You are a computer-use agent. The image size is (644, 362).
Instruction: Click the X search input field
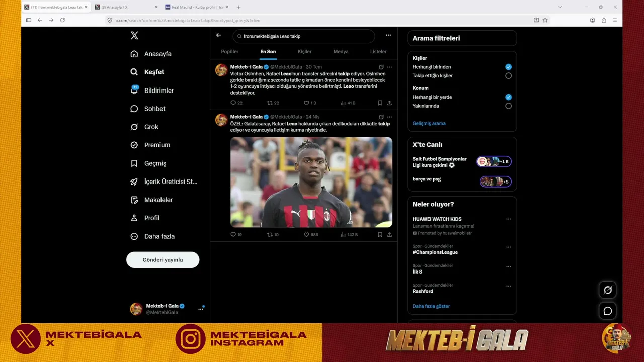304,36
